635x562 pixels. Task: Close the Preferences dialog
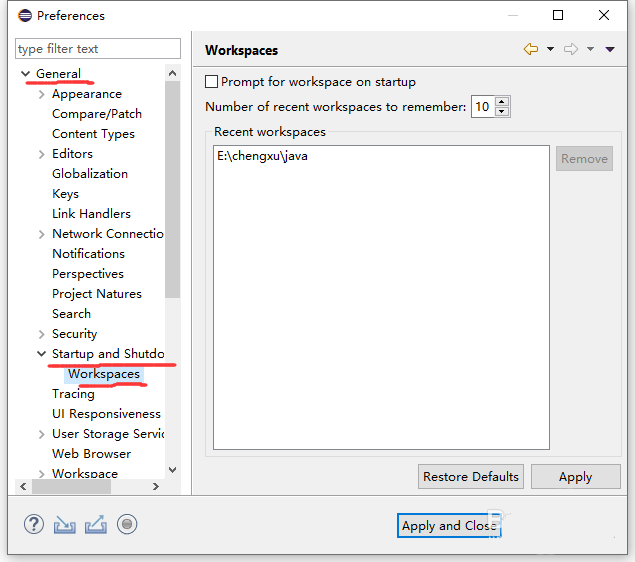pyautogui.click(x=604, y=15)
